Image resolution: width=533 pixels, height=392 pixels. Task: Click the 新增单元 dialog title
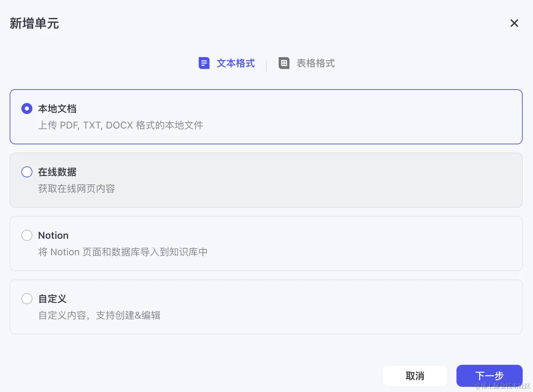[x=34, y=23]
